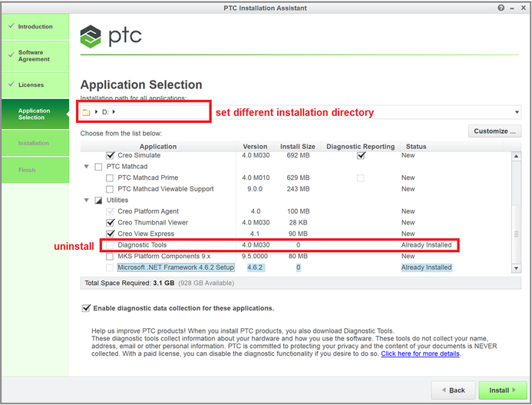Click arrow after D: in path
Viewport: 532px width, 405px height.
click(x=114, y=111)
